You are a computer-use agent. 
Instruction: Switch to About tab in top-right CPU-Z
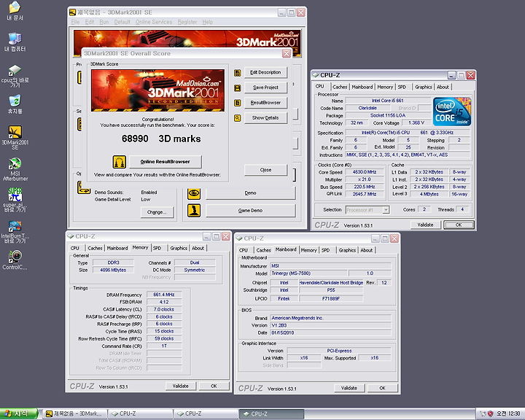coord(443,87)
